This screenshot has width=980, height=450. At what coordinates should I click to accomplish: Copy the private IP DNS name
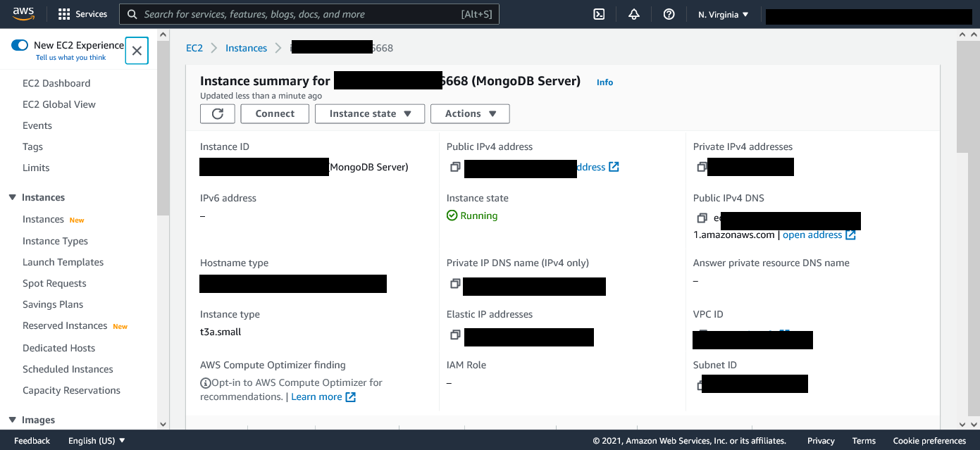455,284
